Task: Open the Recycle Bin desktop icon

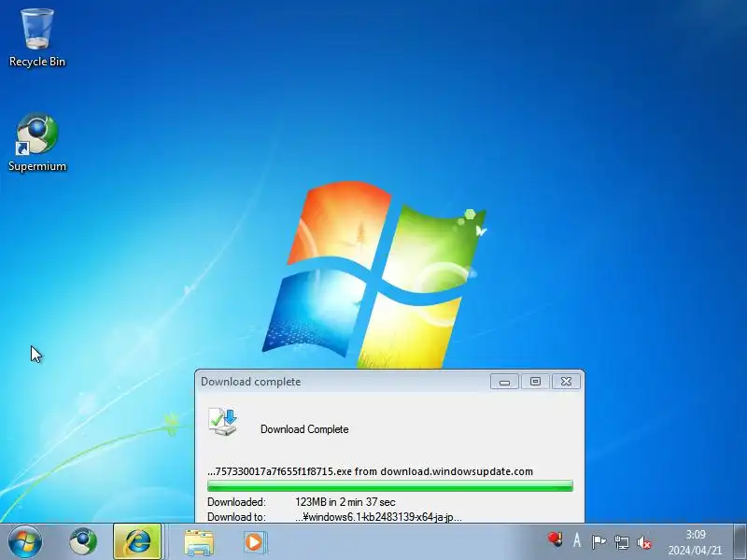Action: tap(36, 38)
